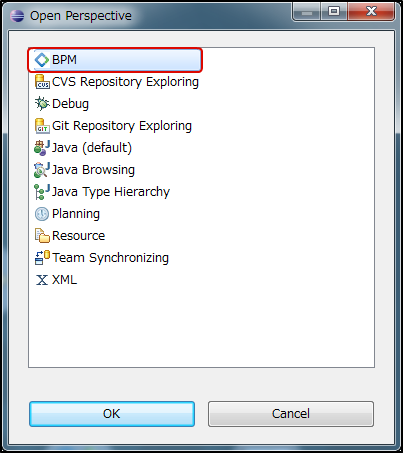
Task: Click the XML perspective icon
Action: tap(42, 280)
